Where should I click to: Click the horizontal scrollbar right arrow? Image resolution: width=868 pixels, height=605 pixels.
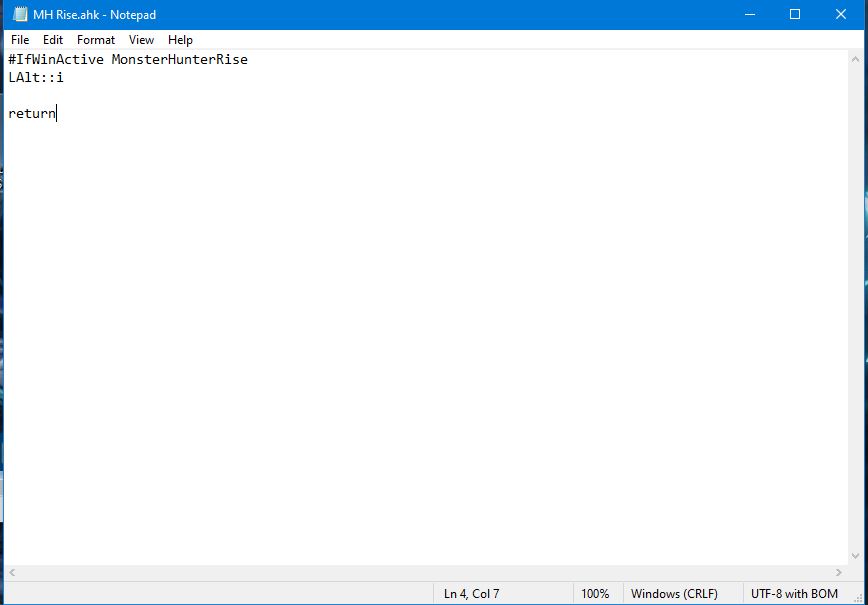pos(839,572)
